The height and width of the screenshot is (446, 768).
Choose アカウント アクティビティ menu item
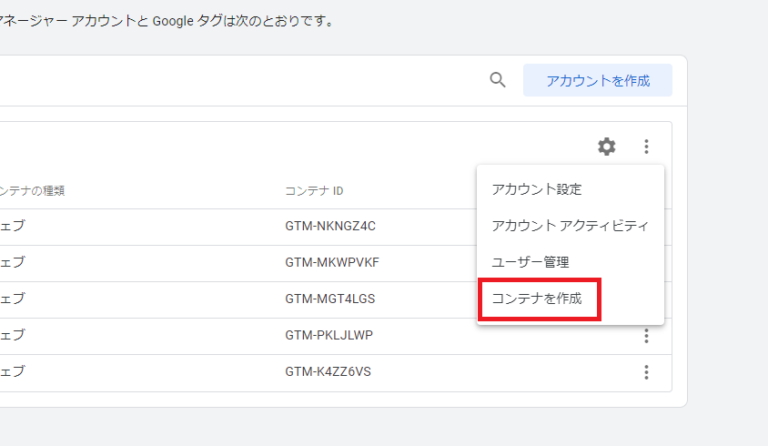570,225
